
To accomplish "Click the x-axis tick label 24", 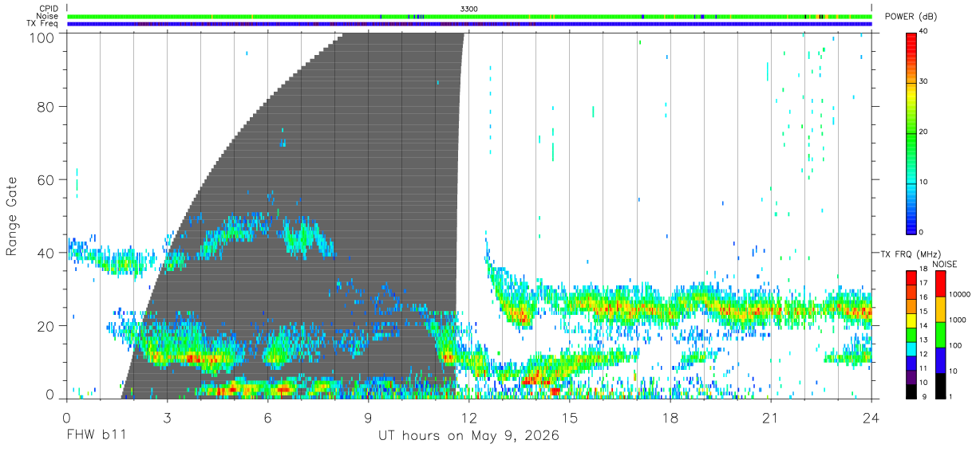I will (871, 417).
